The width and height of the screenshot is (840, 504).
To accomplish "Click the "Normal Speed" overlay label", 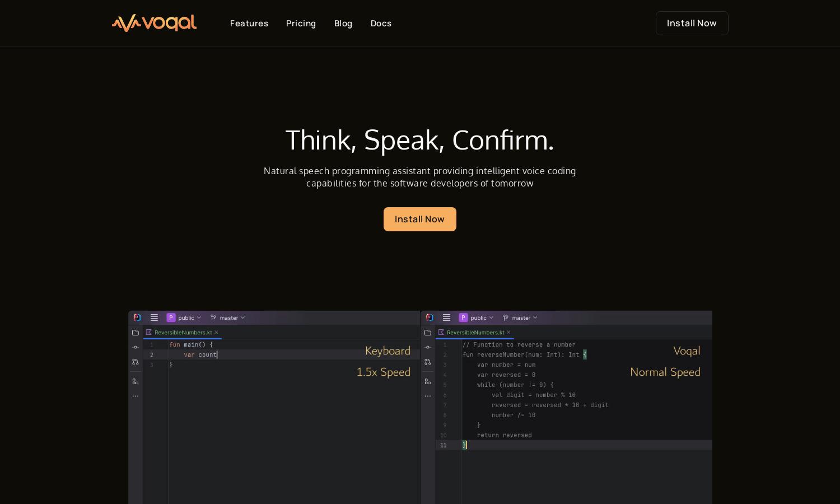I will pos(665,372).
